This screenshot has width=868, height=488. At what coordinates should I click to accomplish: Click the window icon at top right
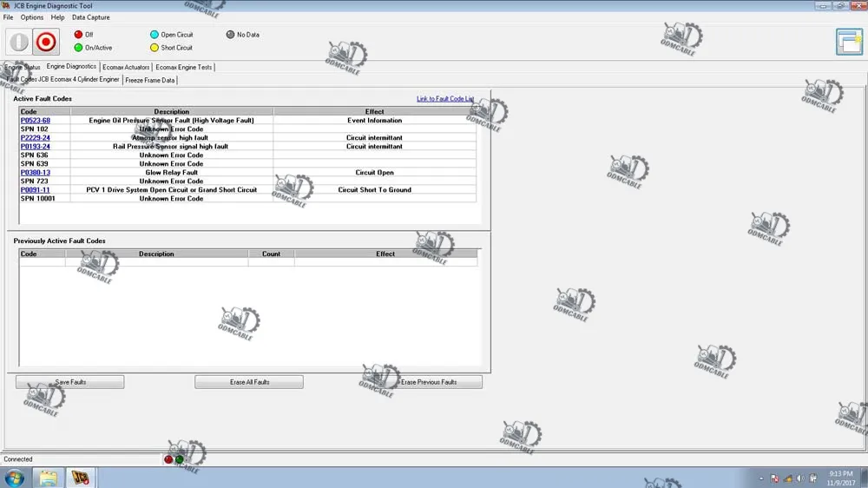[849, 42]
